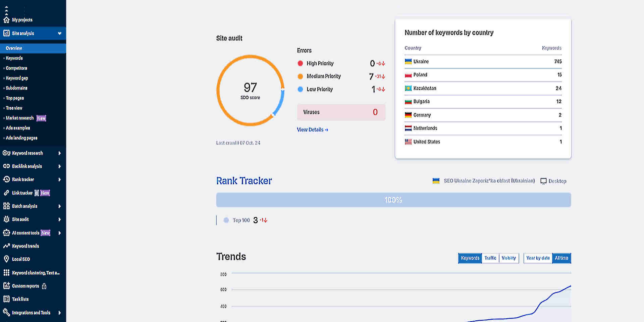Click the Keyword trends line icon
The image size is (644, 322).
[6, 246]
